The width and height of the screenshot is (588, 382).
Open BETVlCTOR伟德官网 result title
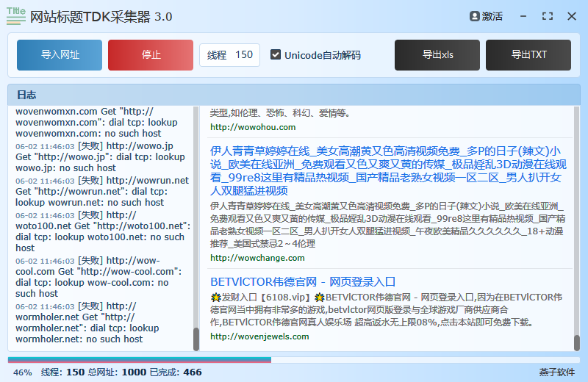point(303,282)
